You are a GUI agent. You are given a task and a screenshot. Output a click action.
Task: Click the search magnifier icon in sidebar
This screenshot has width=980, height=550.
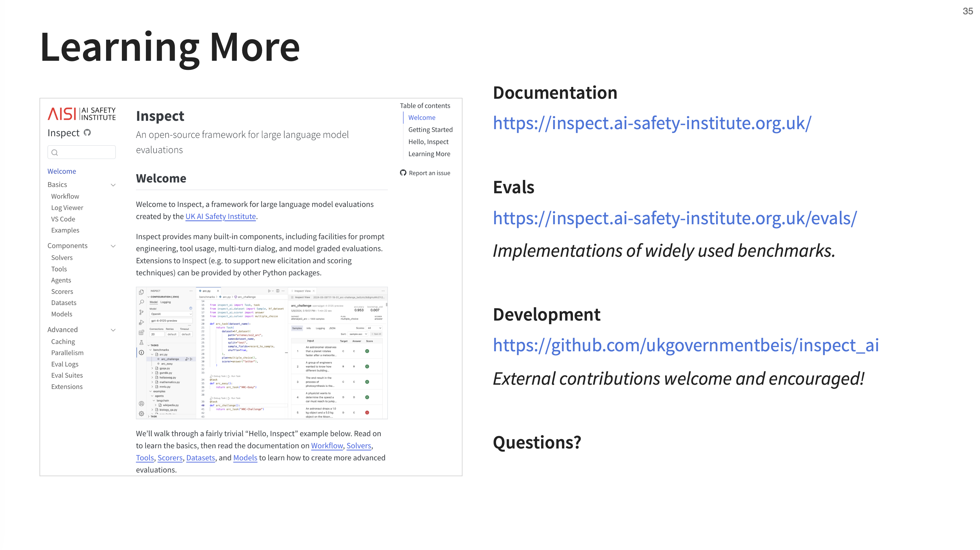(55, 153)
